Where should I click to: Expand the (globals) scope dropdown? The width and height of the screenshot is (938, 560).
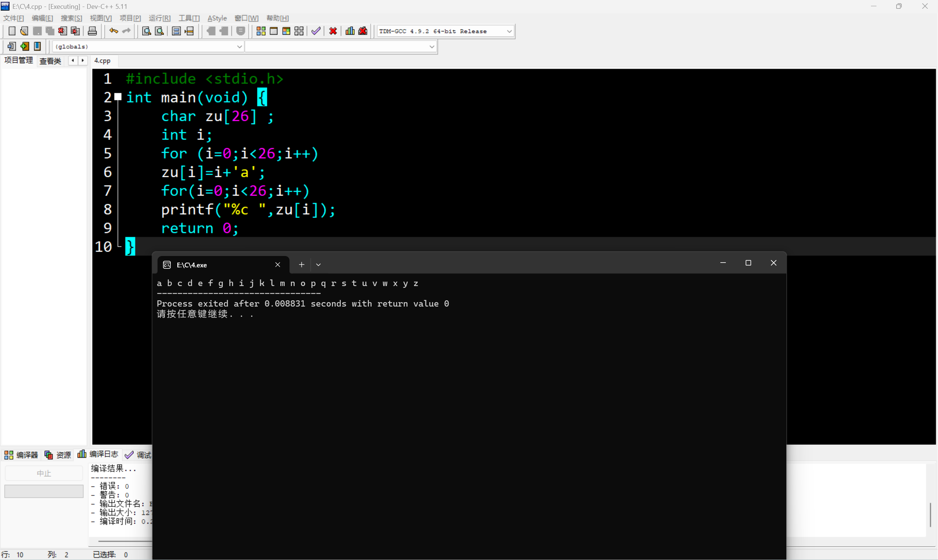coord(239,47)
